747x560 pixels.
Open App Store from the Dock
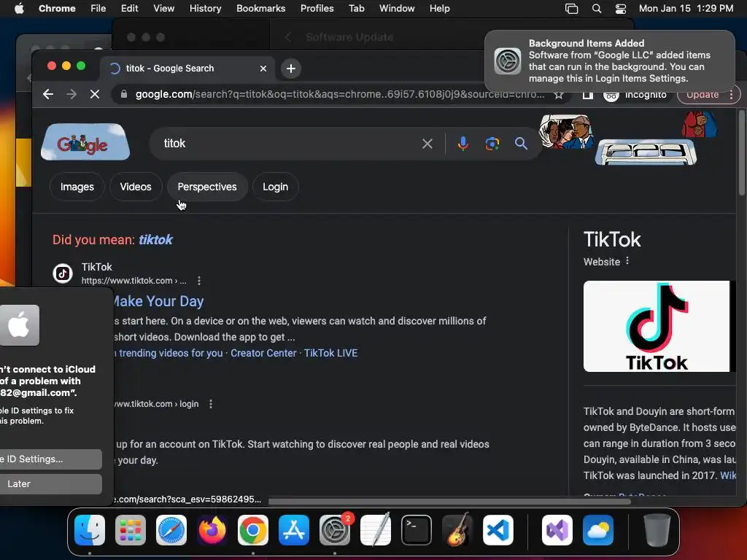point(294,530)
